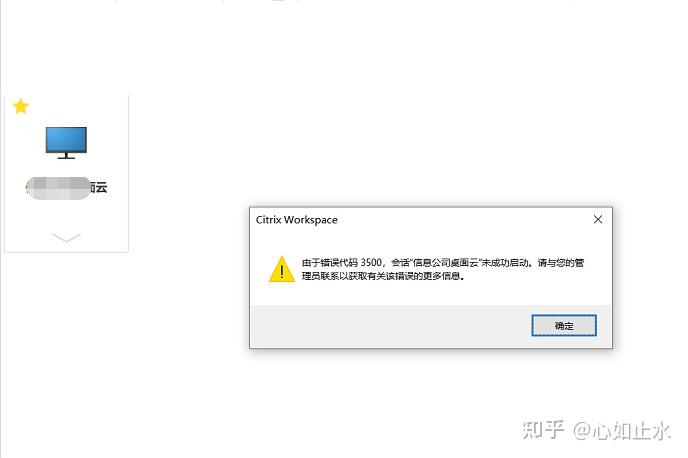
Task: Confirm the error with the 确定 button
Action: click(564, 326)
